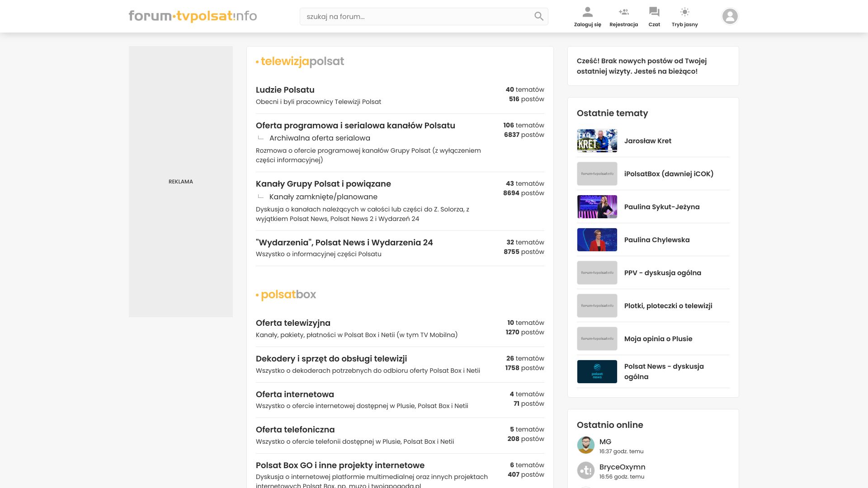This screenshot has height=488, width=868.
Task: Open Polsat News - dyskusja ogólna topic
Action: (664, 371)
